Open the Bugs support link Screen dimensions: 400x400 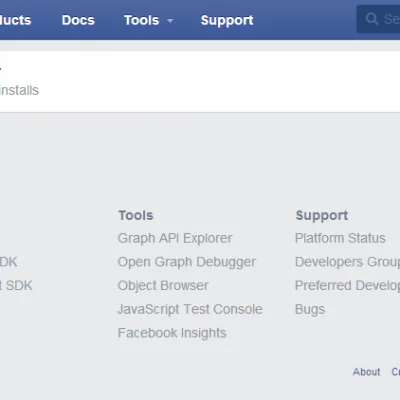point(310,309)
